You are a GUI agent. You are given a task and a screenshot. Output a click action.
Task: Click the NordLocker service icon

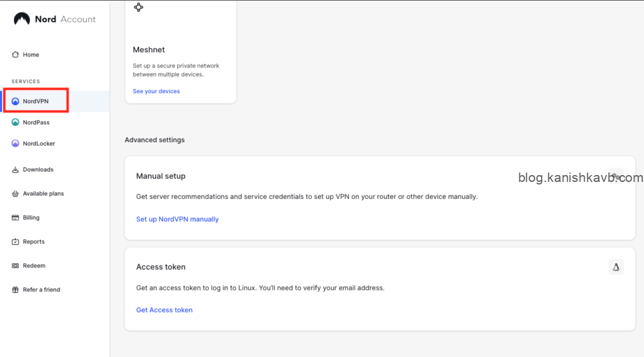(16, 144)
